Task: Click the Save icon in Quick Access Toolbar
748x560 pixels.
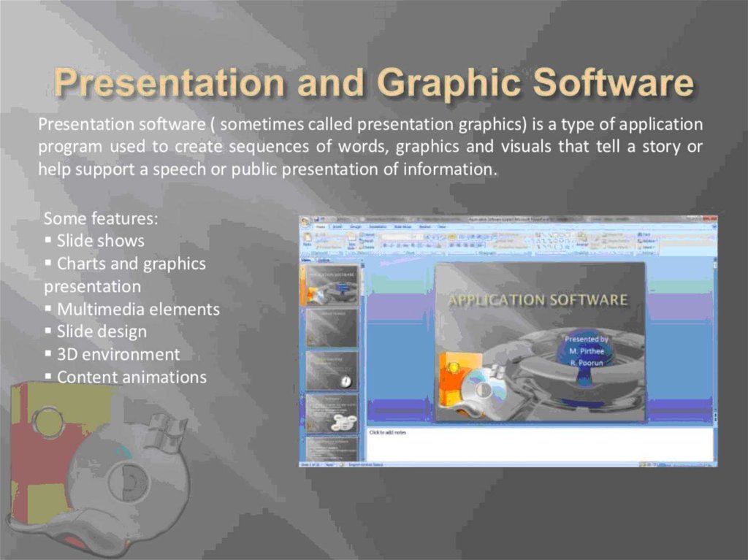Action: [316, 220]
